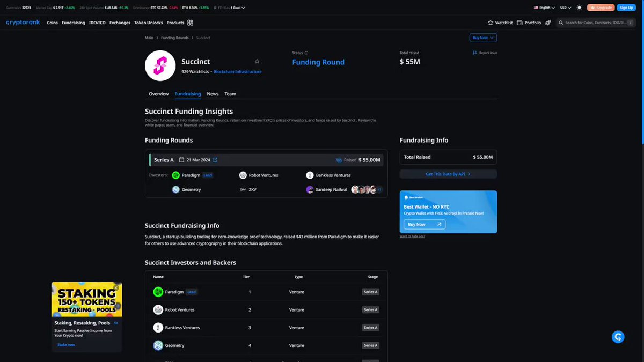Click the floating blue G chat icon
644x362 pixels.
618,337
